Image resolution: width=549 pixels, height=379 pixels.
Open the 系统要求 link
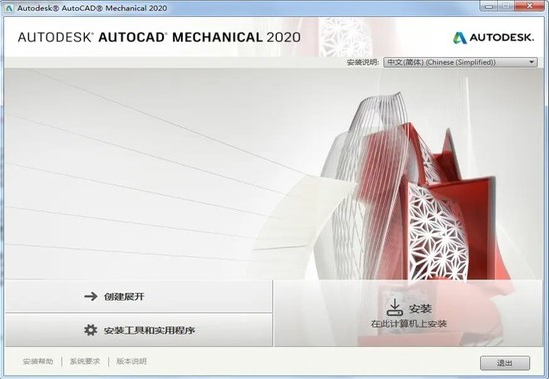[x=85, y=361]
